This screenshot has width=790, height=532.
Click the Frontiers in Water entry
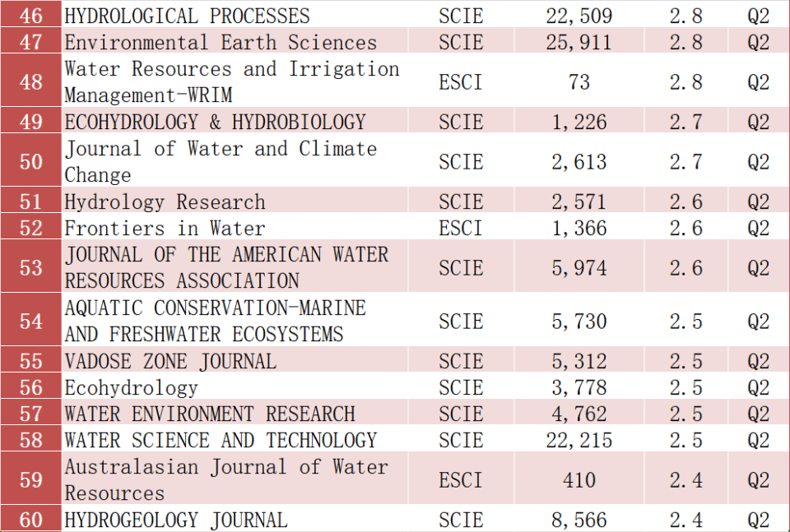(x=165, y=228)
